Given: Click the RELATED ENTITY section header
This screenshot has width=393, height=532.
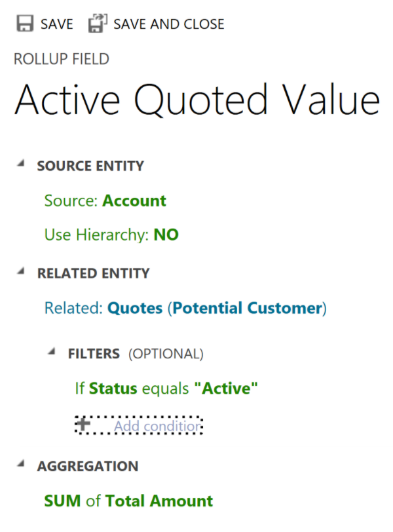Looking at the screenshot, I should tap(93, 273).
